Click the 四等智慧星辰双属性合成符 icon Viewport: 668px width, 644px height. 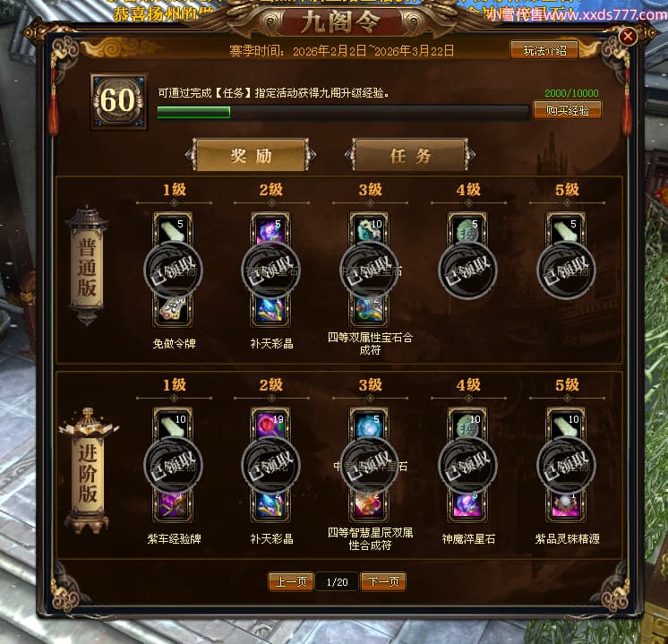coord(369,506)
